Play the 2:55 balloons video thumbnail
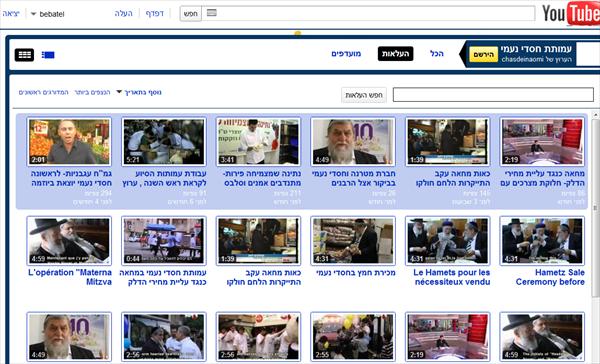The height and width of the screenshot is (364, 600). point(353,336)
